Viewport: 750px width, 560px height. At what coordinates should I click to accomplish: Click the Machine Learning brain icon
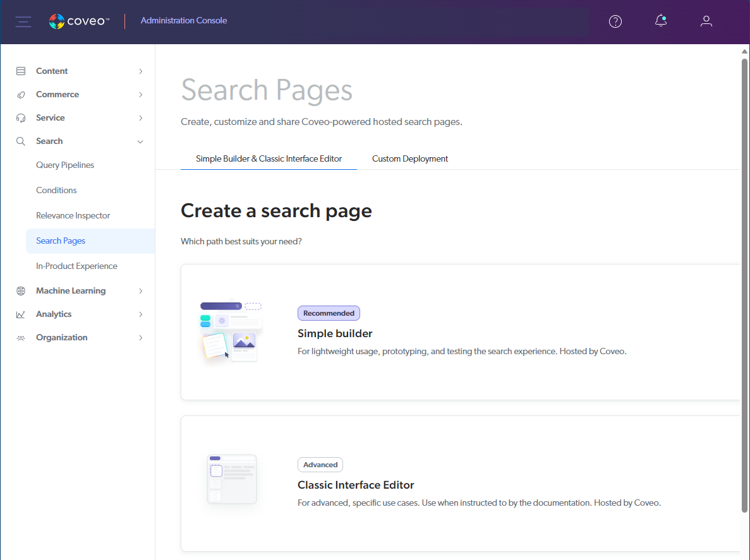tap(21, 291)
